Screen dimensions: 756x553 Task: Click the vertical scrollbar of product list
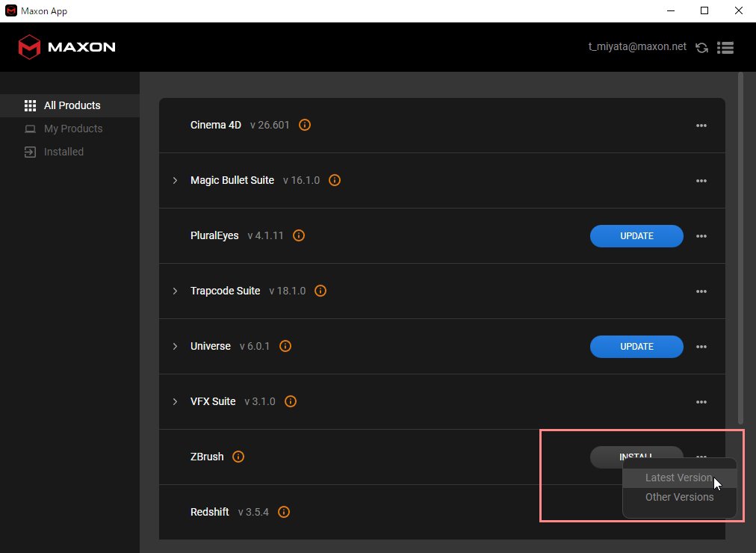point(740,248)
